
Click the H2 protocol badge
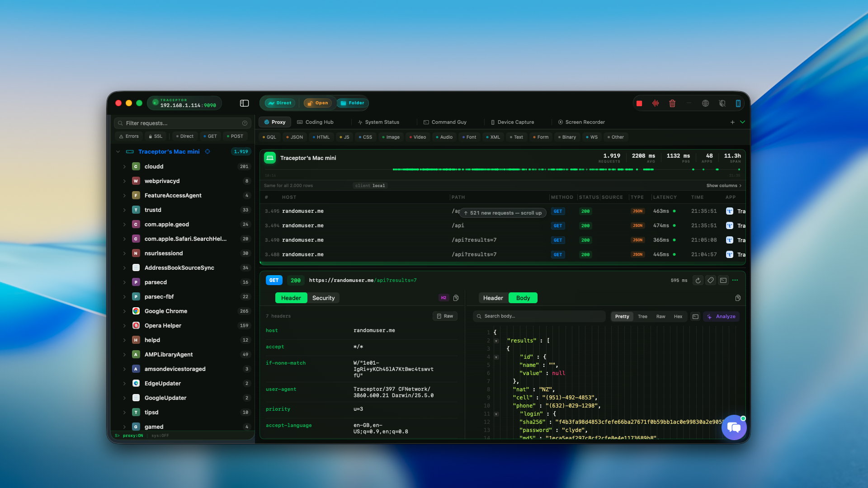coord(443,298)
